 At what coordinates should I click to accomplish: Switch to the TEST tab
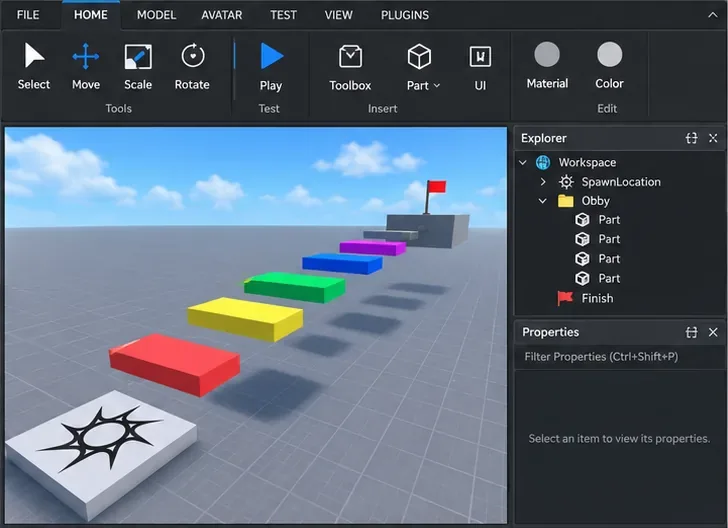(x=283, y=15)
